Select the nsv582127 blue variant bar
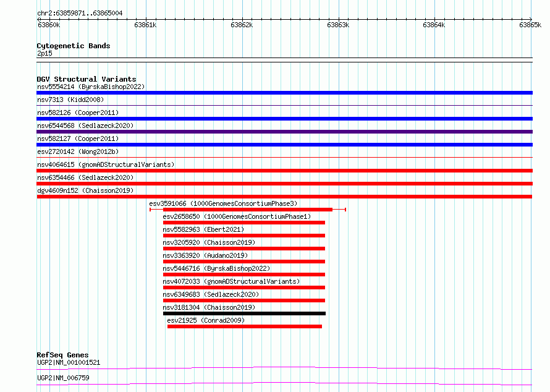Viewport: 550px width, 392px height. click(x=284, y=145)
